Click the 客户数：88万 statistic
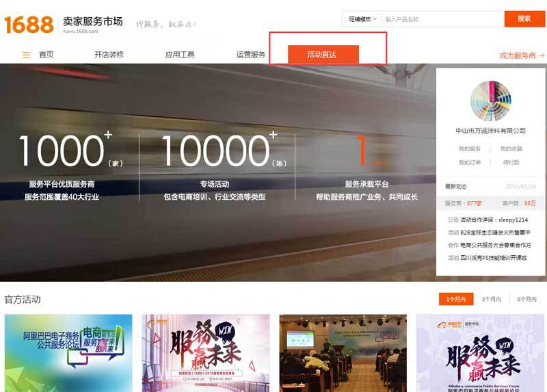 tap(519, 203)
